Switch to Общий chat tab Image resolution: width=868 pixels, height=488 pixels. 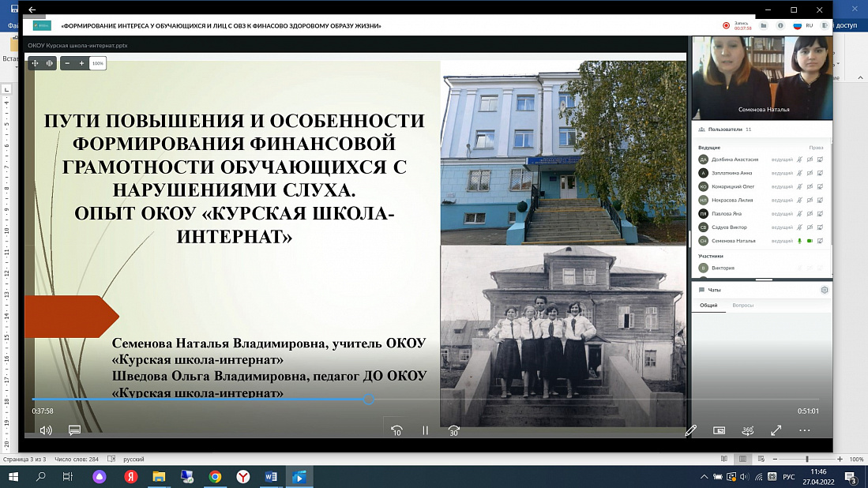[x=708, y=305]
